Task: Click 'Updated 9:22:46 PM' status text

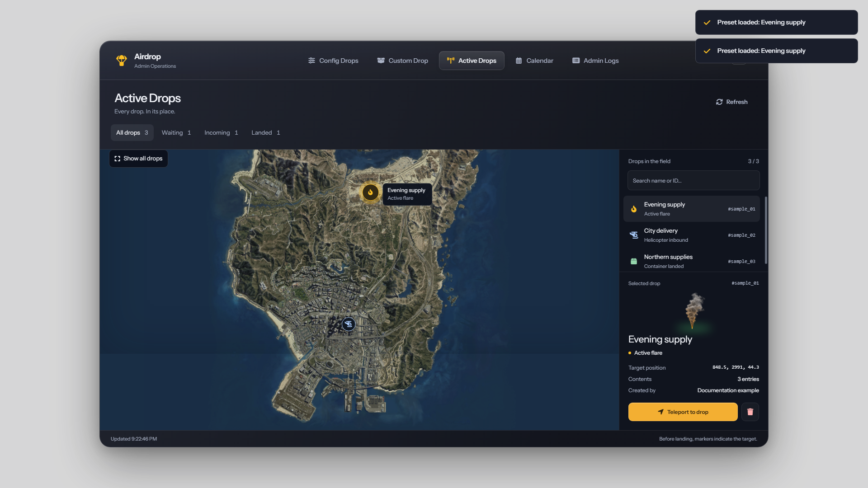Action: pos(134,439)
